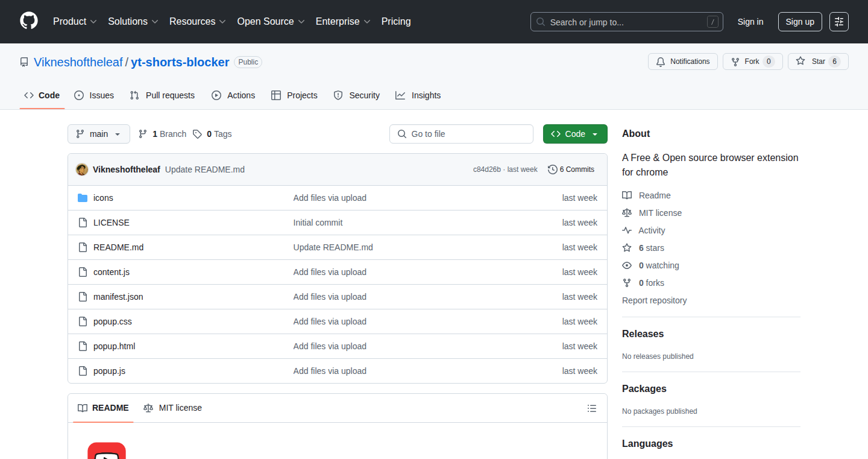This screenshot has height=459, width=868.
Task: Open the main branch selector dropdown
Action: click(x=99, y=134)
